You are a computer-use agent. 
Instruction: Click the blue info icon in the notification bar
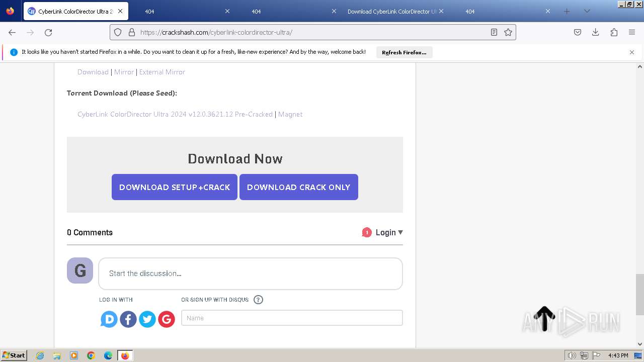[14, 52]
